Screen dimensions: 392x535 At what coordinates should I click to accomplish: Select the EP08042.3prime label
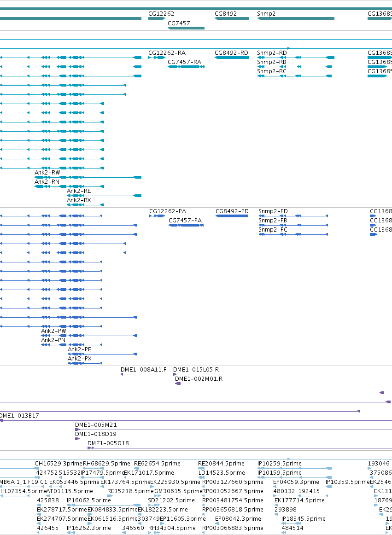(238, 519)
